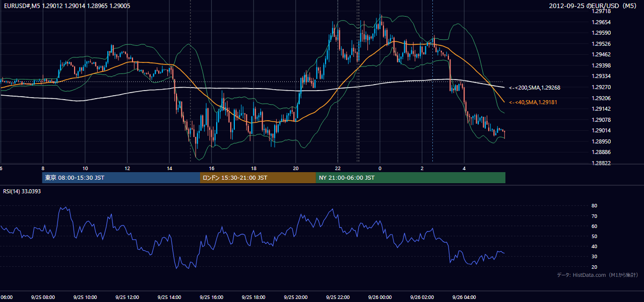Click price axis value 1.29142
This screenshot has height=302, width=644.
(602, 109)
